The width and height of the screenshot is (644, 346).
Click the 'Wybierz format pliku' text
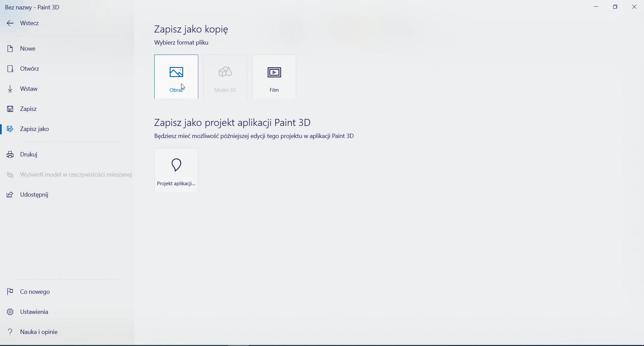(181, 43)
